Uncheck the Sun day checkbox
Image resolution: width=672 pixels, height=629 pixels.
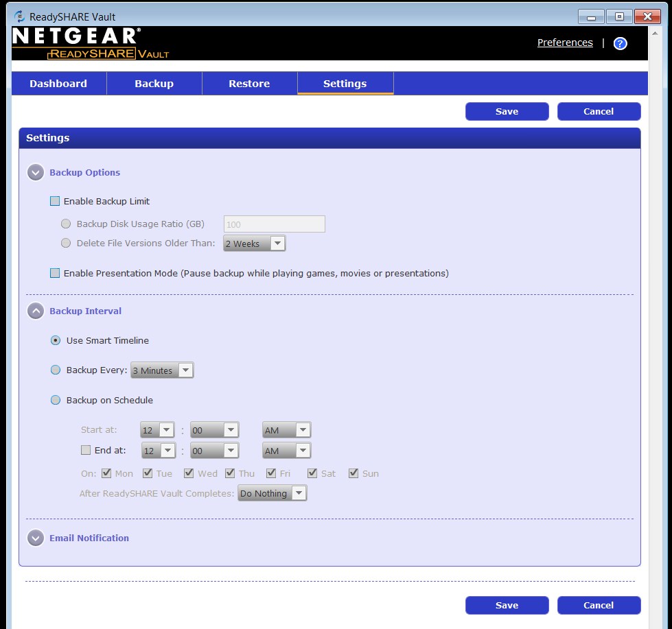click(353, 473)
